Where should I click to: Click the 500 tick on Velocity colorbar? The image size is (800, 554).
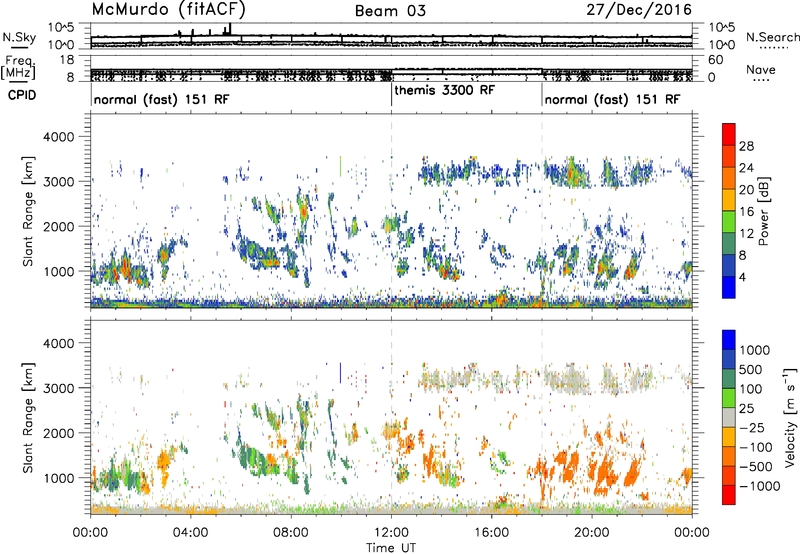pyautogui.click(x=751, y=369)
